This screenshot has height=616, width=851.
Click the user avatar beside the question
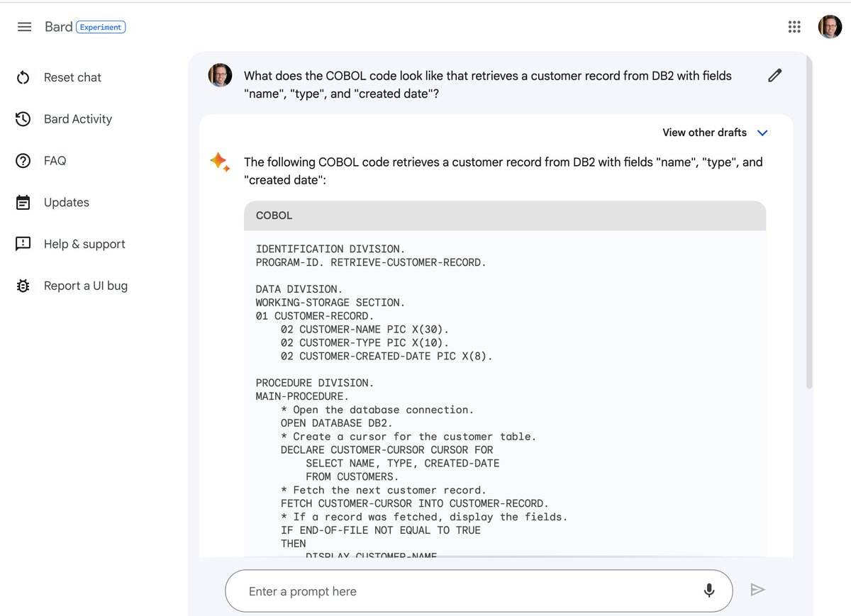(x=220, y=75)
